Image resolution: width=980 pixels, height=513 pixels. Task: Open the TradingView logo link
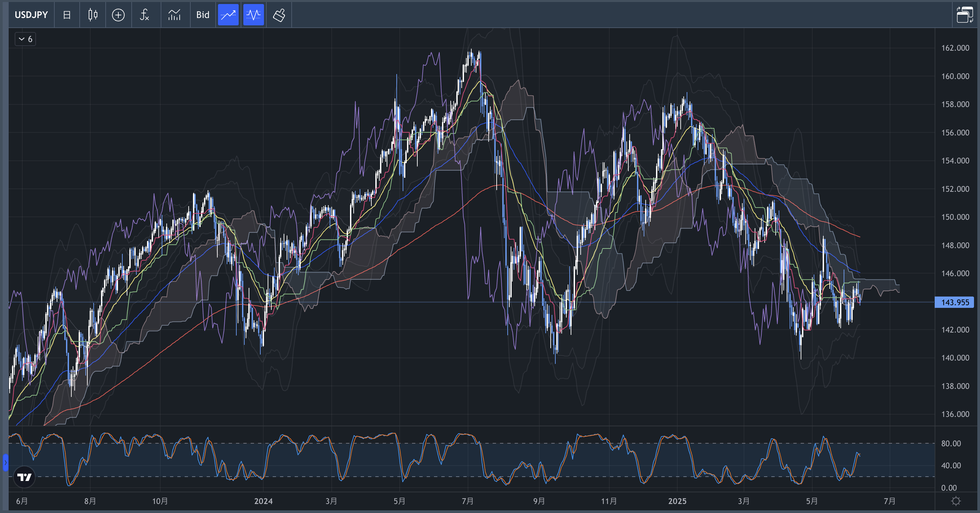pos(24,476)
